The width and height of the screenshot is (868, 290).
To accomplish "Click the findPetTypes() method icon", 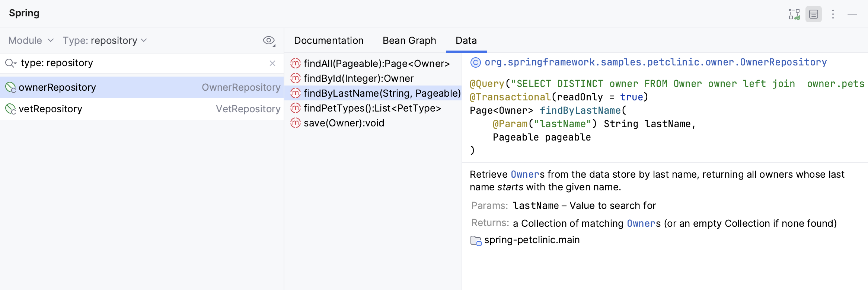I will 296,108.
